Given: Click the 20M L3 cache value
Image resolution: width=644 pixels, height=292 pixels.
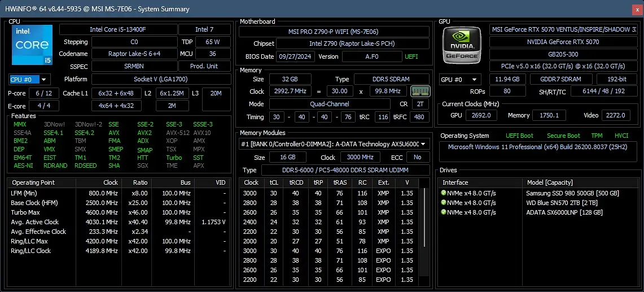Looking at the screenshot, I should click(x=216, y=99).
